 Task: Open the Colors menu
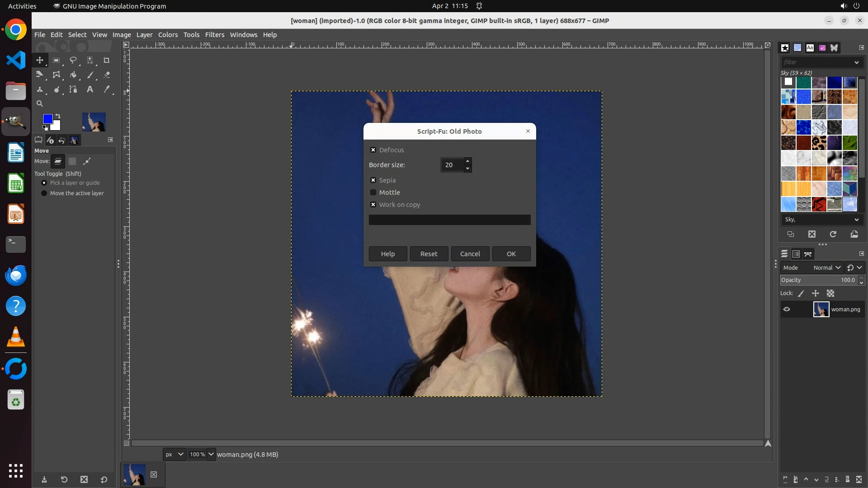click(x=168, y=35)
